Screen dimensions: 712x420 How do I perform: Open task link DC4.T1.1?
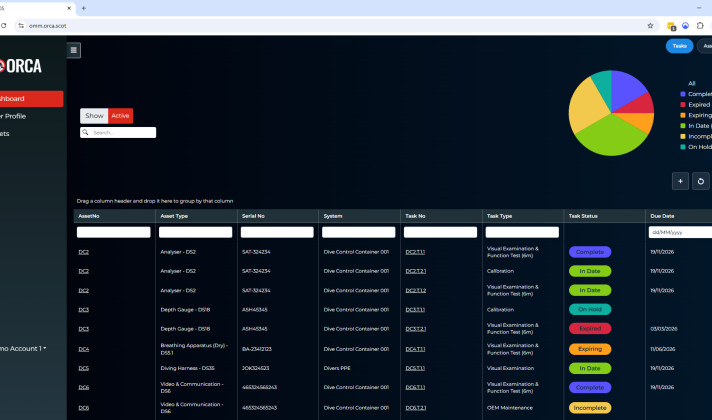tap(415, 349)
